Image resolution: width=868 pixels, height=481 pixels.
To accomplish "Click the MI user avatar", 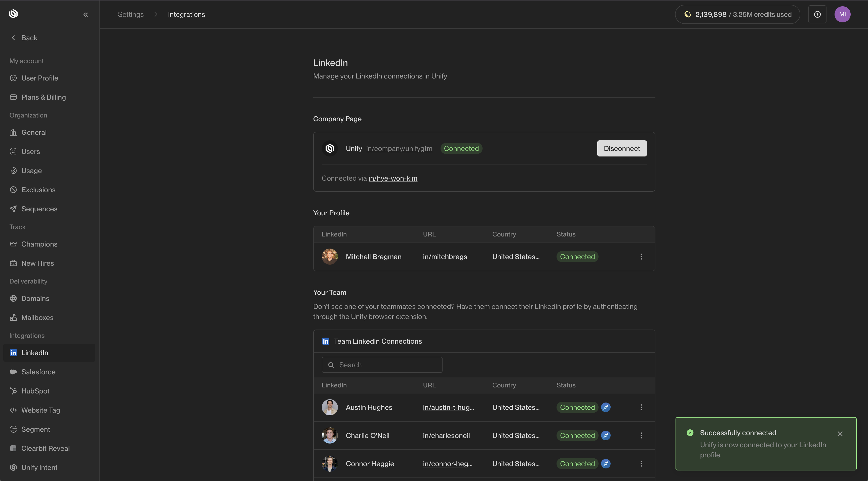I will click(842, 15).
